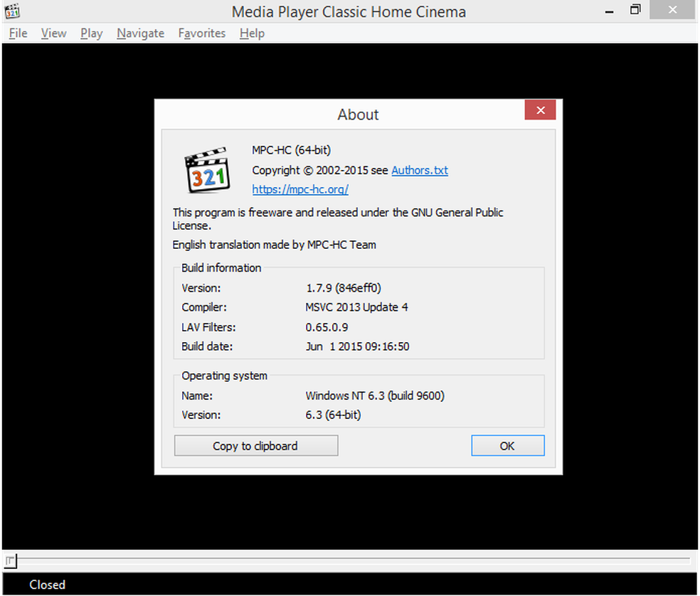This screenshot has width=700, height=596.
Task: Click build date Jun 1 2015 09:16:50
Action: coord(357,346)
